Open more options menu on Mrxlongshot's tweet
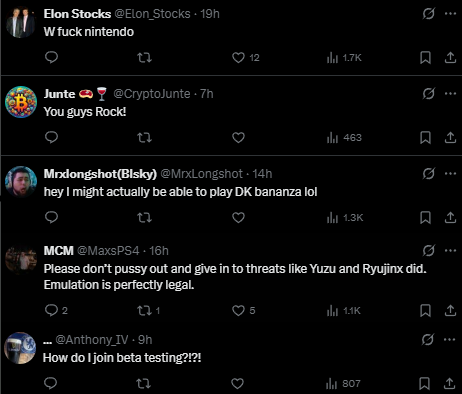 [x=450, y=174]
